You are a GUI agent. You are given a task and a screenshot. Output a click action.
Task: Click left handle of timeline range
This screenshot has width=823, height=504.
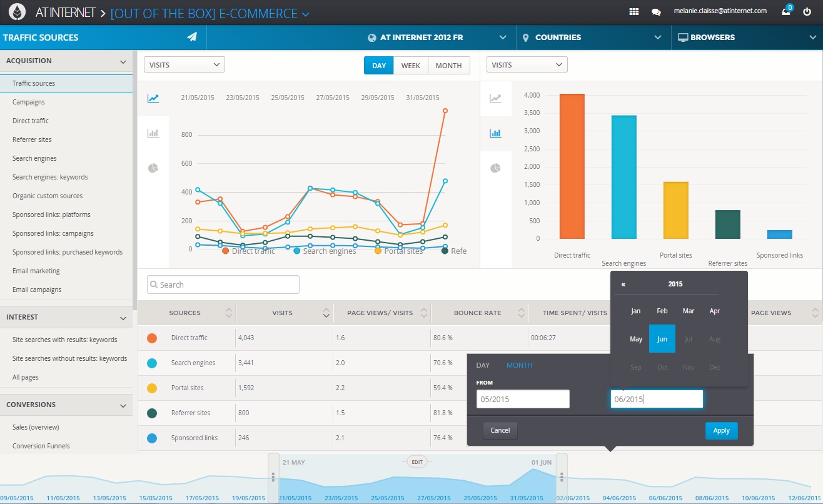point(273,477)
